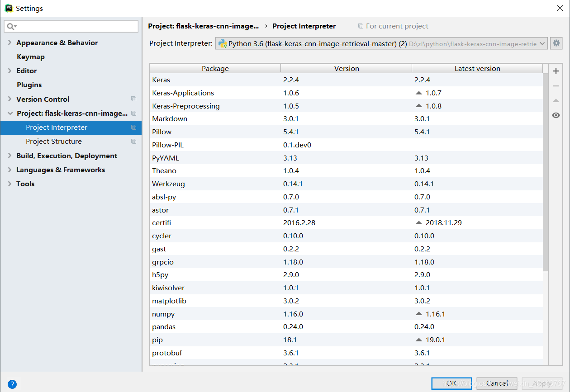Sort by Latest version column header

477,68
